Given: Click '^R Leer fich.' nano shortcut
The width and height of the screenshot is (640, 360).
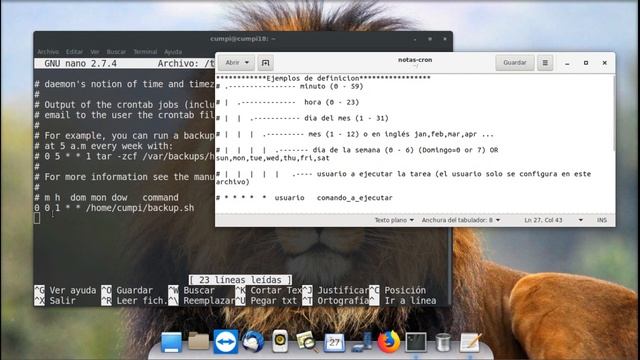Looking at the screenshot, I should click(x=134, y=301).
